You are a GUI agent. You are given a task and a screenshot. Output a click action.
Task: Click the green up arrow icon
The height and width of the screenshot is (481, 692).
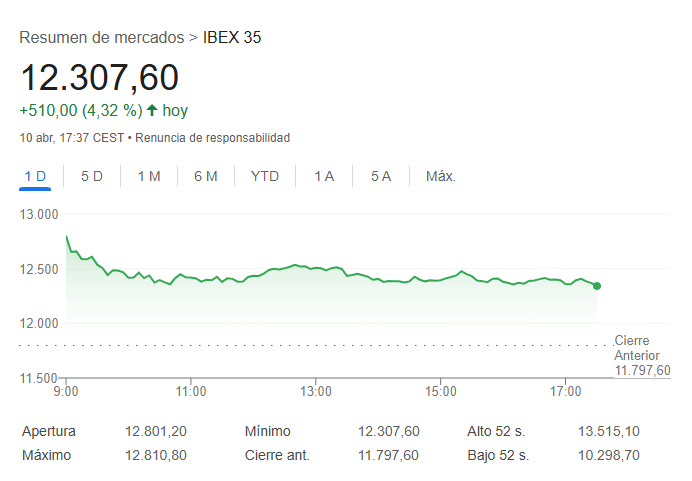(152, 111)
